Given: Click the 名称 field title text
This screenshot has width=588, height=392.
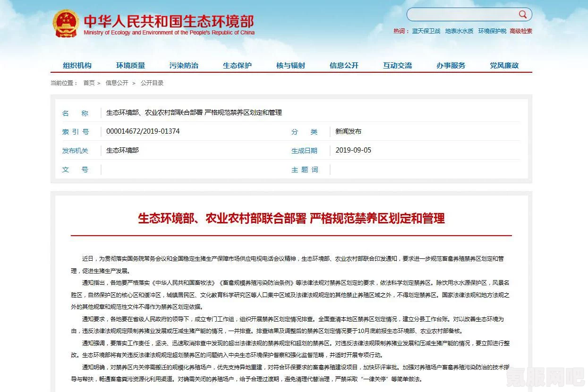Looking at the screenshot, I should click(x=194, y=113).
